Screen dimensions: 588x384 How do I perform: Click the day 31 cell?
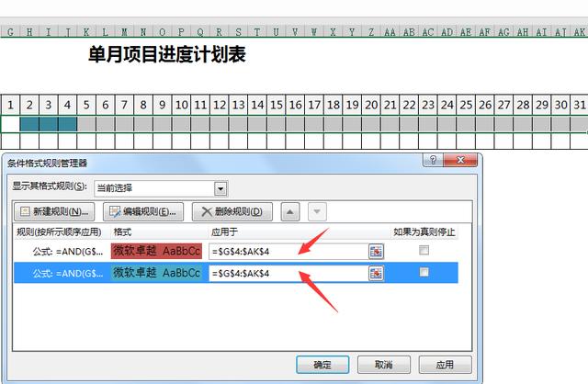click(x=580, y=105)
